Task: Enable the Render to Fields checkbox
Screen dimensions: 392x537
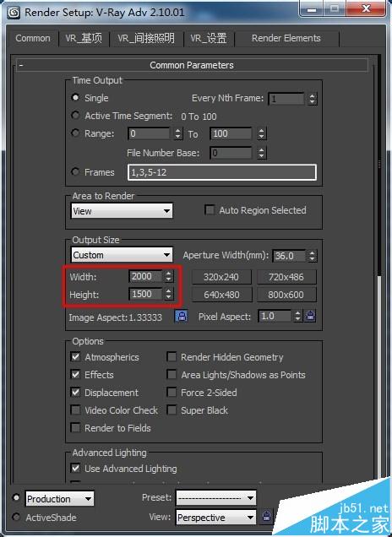Action: coord(75,428)
